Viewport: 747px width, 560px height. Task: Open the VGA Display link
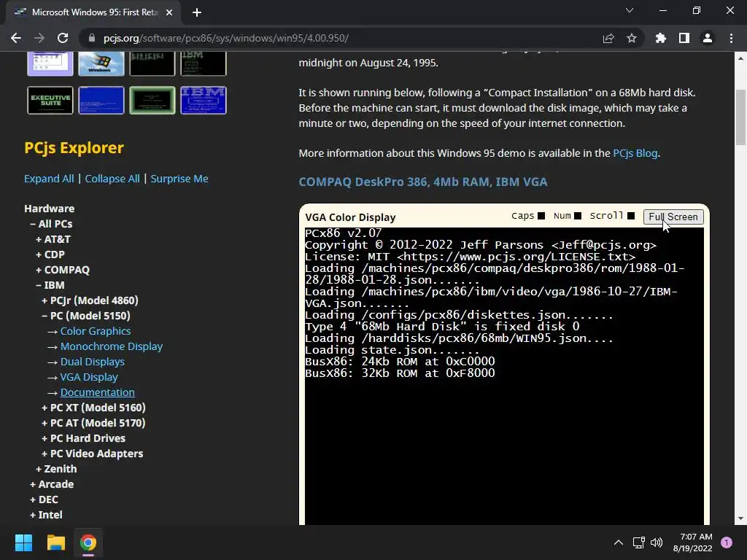coord(89,377)
